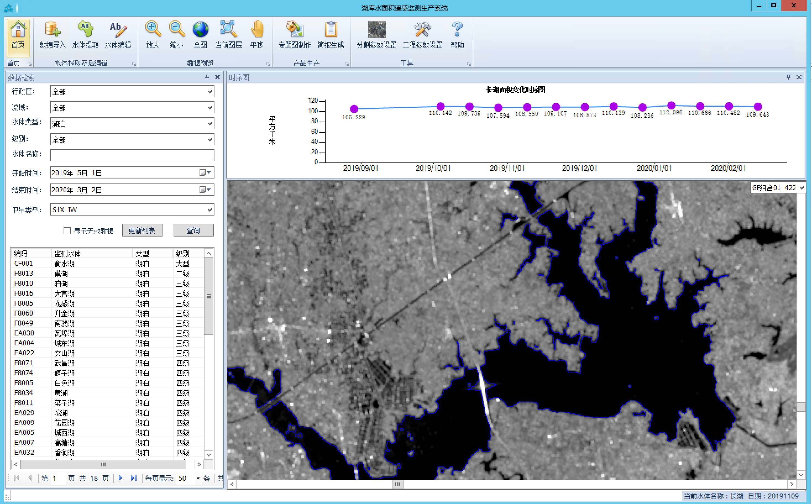Pin the 数据检索 panel with pushpin
This screenshot has height=504, width=812.
click(207, 77)
